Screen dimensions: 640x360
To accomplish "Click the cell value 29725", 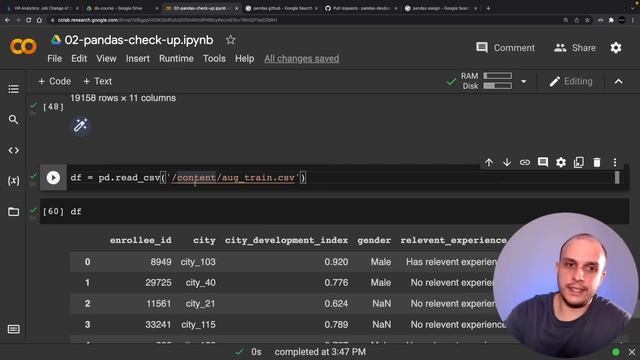I will click(x=158, y=283).
